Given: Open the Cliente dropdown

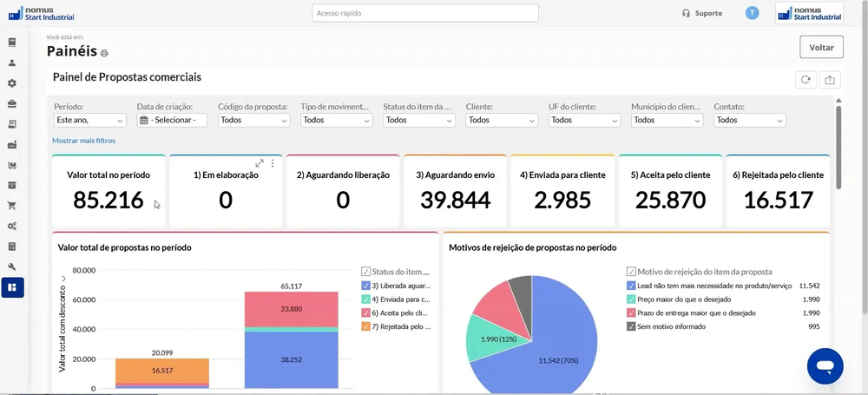Looking at the screenshot, I should 502,120.
